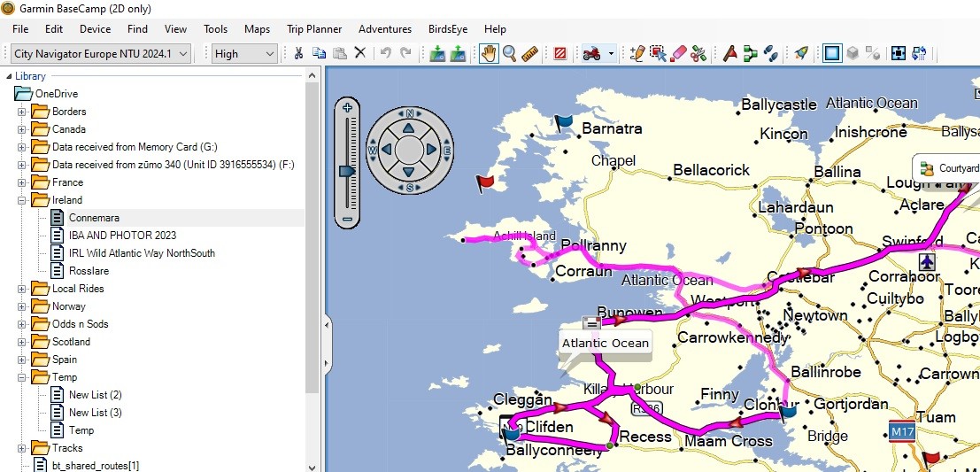Viewport: 980px width, 472px height.
Task: Click the map zoom slider handle
Action: click(x=347, y=171)
